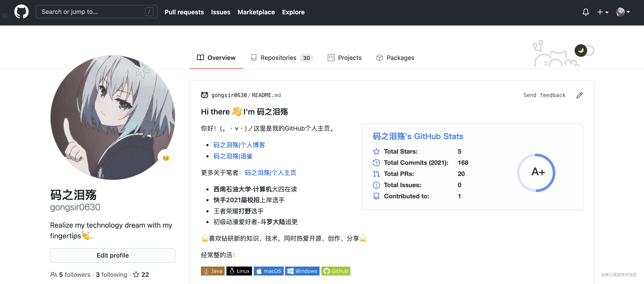Click the A+ circular grade progress ring
Screen dimensions: 644x284
[537, 173]
